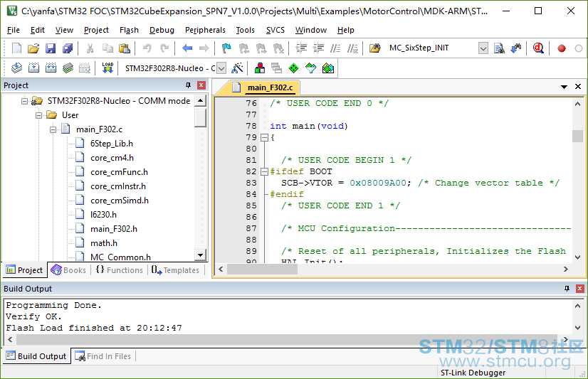Open a file using the Open folder icon
This screenshot has width=588, height=379.
[x=33, y=48]
